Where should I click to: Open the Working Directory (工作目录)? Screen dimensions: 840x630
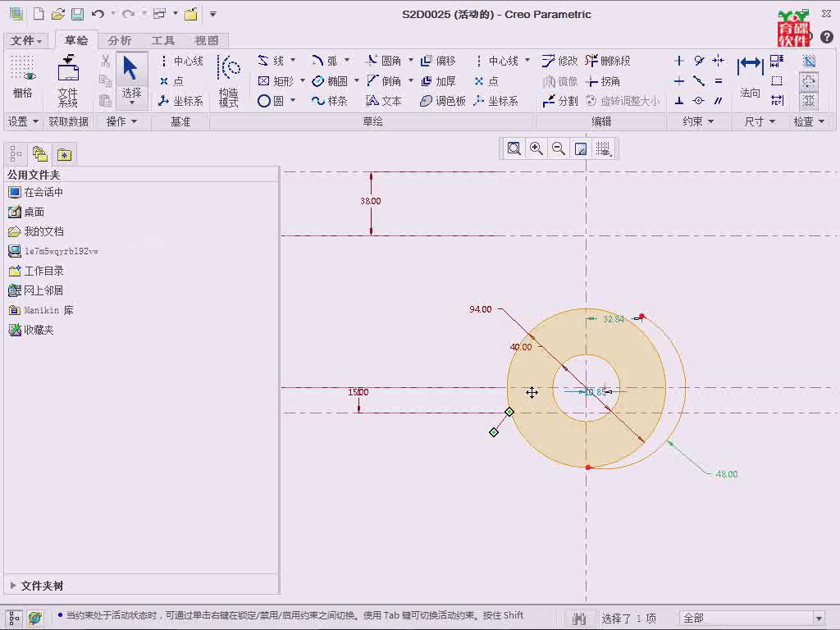click(36, 271)
